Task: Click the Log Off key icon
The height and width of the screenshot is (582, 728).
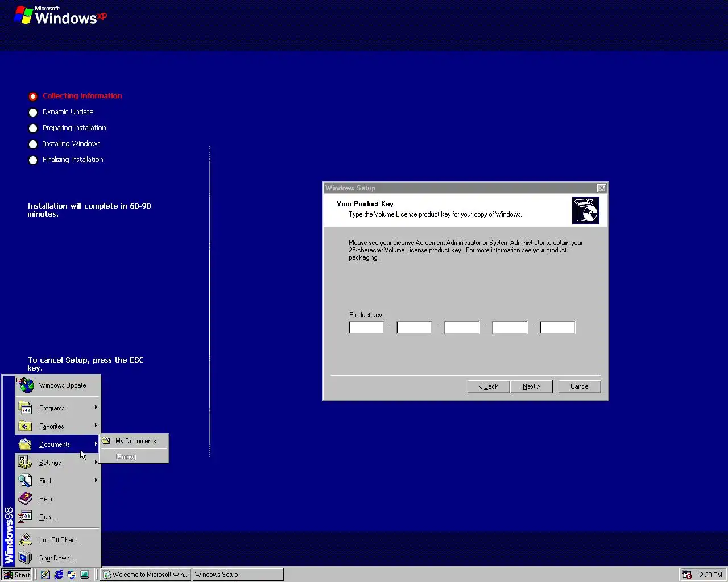Action: (25, 540)
